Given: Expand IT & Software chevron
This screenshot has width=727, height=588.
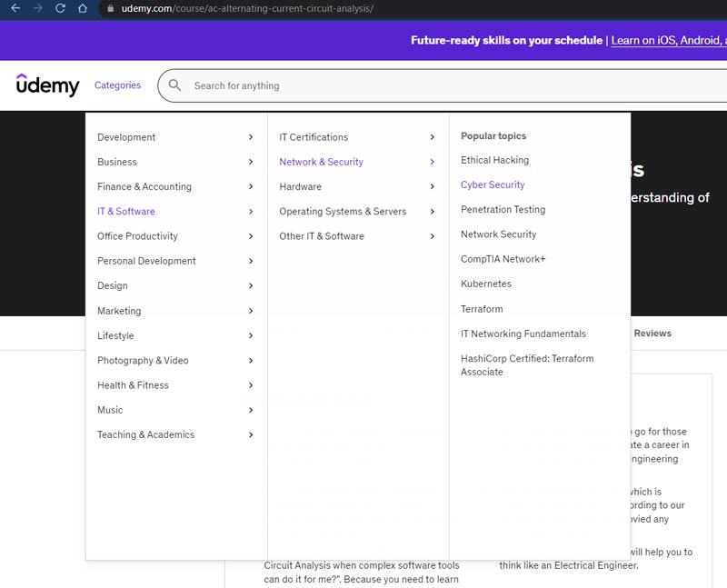Looking at the screenshot, I should [251, 212].
